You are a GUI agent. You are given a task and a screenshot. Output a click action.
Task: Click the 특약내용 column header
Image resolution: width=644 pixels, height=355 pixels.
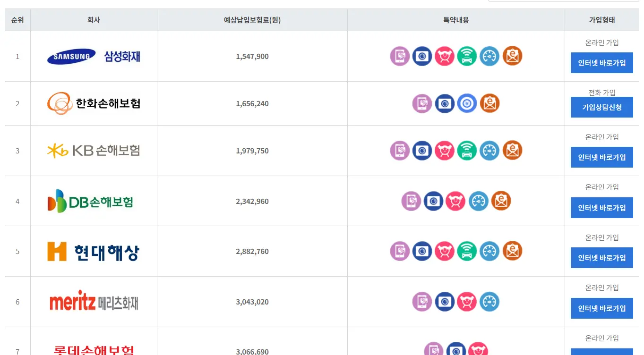coord(455,20)
